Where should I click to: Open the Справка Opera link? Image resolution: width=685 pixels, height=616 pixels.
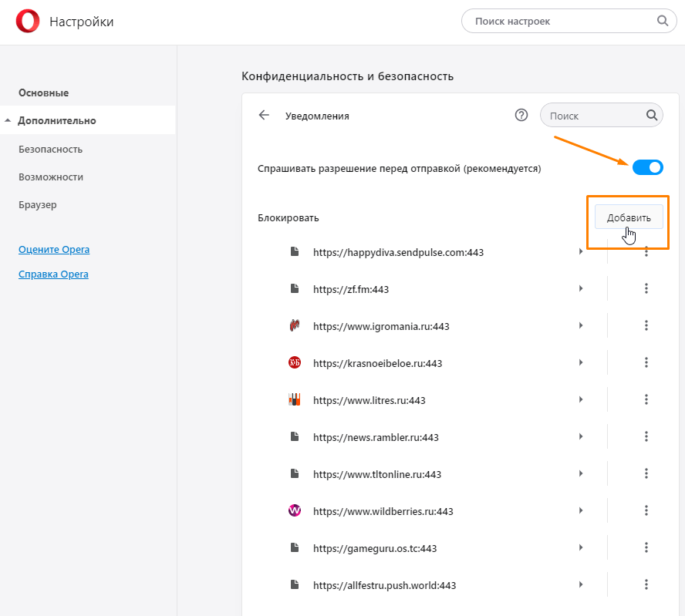coord(53,274)
